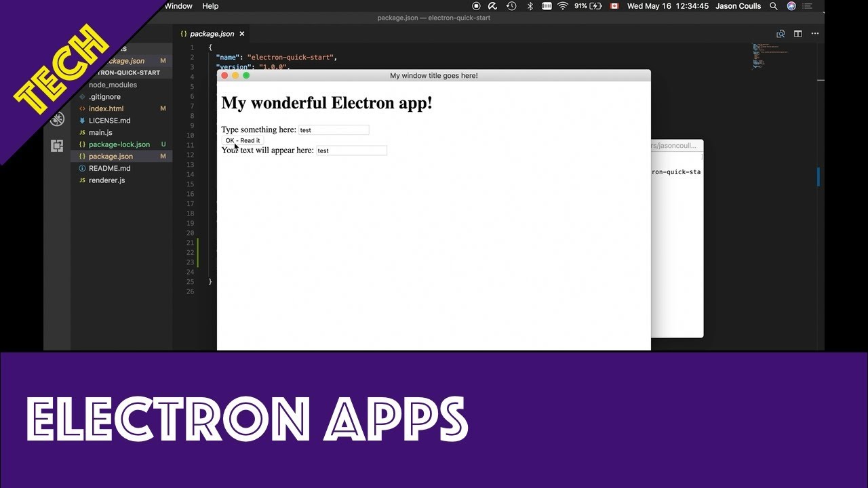Maximize the Electron window with green button
Screen dimensions: 868x488
[x=246, y=75]
